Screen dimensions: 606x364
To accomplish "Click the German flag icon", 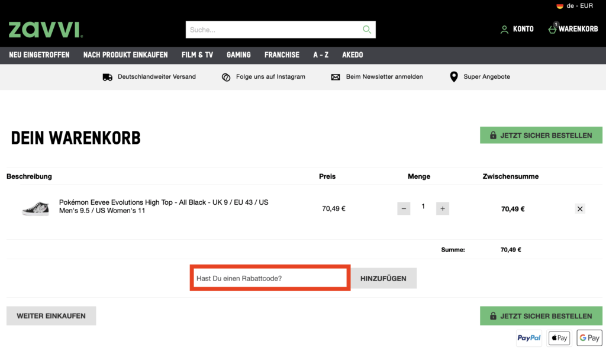I will coord(560,6).
